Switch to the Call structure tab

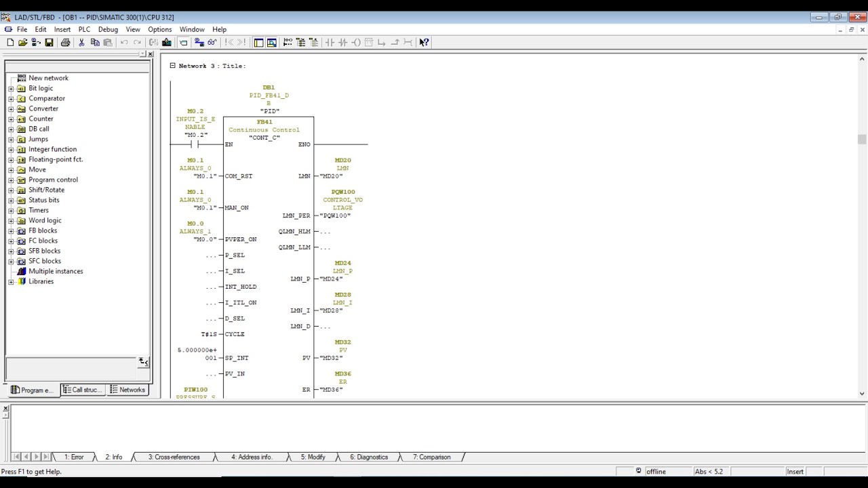point(81,390)
